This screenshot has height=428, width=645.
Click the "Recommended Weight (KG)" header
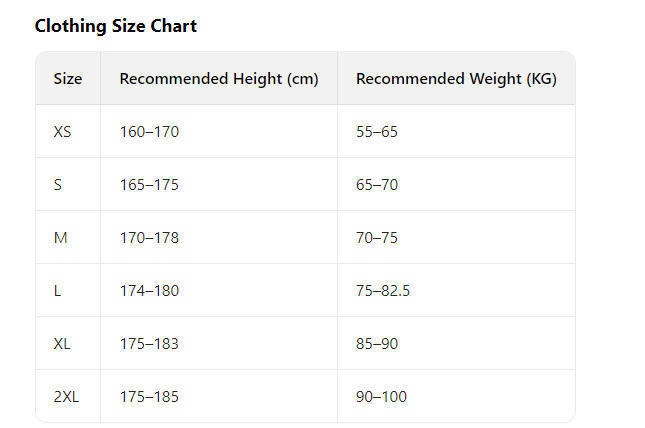tap(456, 78)
